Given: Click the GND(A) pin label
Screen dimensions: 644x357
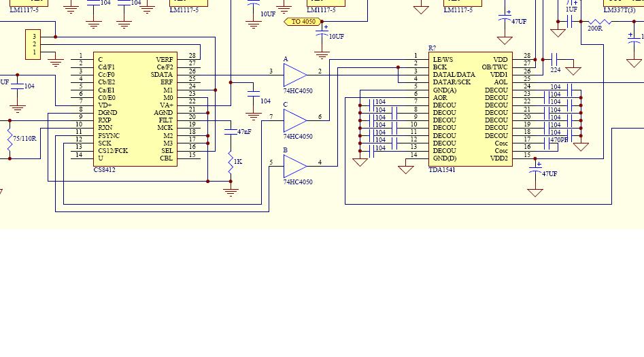Looking at the screenshot, I should point(445,90).
